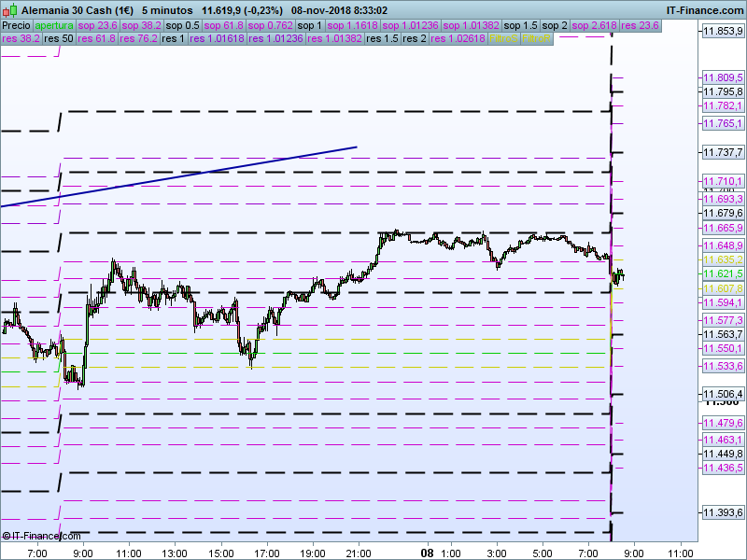Image resolution: width=747 pixels, height=560 pixels.
Task: Select the yellow FiltroR legend label
Action: 536,38
